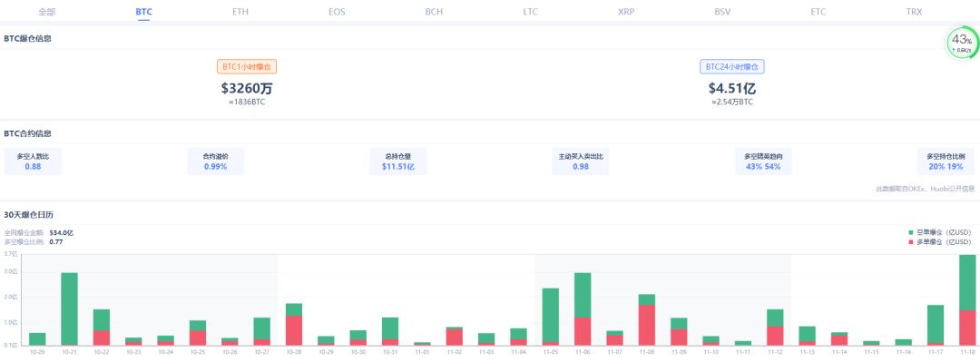Click the ≈2.54万BTC figure
Viewport: 980px width, 362px height.
(732, 102)
